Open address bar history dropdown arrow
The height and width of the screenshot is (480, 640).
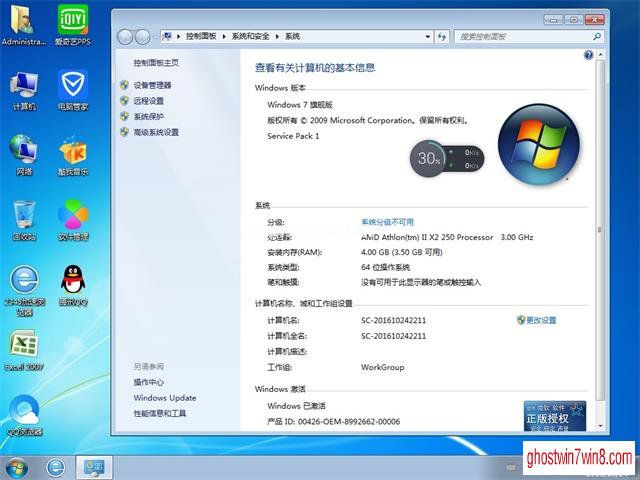[427, 37]
